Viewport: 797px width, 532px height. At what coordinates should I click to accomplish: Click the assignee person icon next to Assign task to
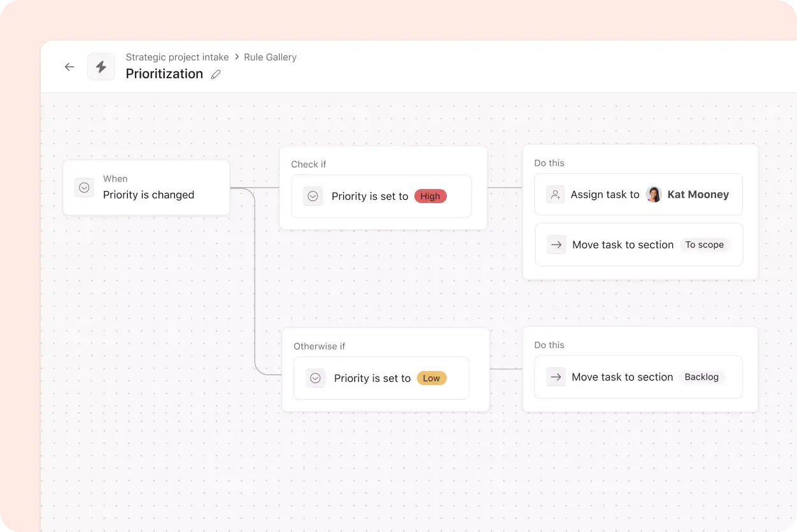[554, 194]
